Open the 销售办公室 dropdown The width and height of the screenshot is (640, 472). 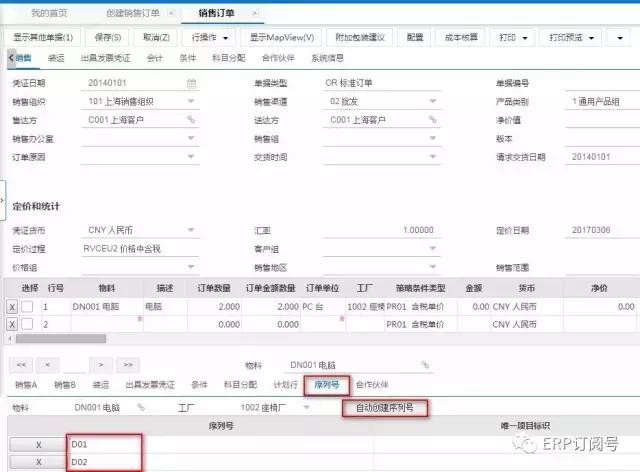[191, 138]
